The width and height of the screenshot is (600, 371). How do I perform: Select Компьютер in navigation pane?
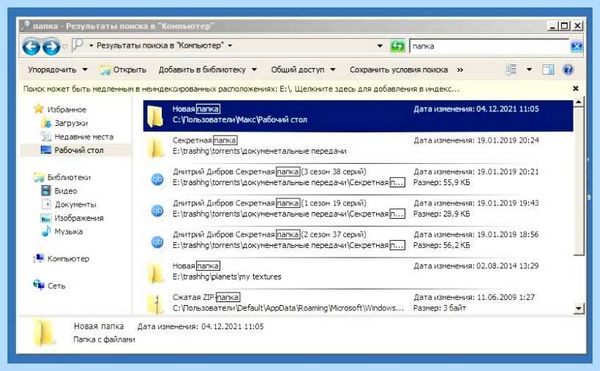click(68, 259)
